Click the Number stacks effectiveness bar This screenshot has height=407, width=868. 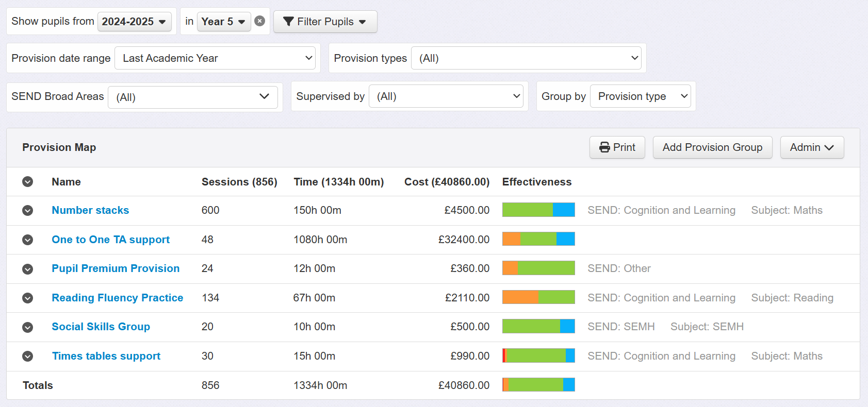pyautogui.click(x=538, y=210)
